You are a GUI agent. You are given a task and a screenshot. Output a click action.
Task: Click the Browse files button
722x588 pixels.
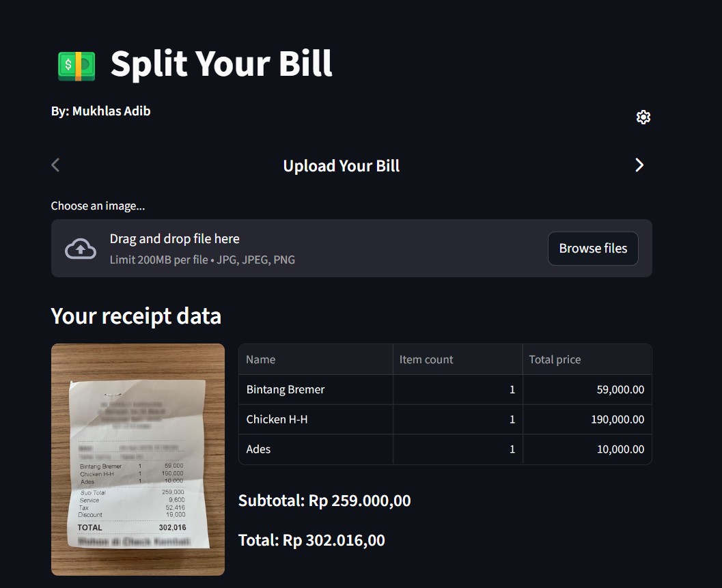tap(592, 248)
